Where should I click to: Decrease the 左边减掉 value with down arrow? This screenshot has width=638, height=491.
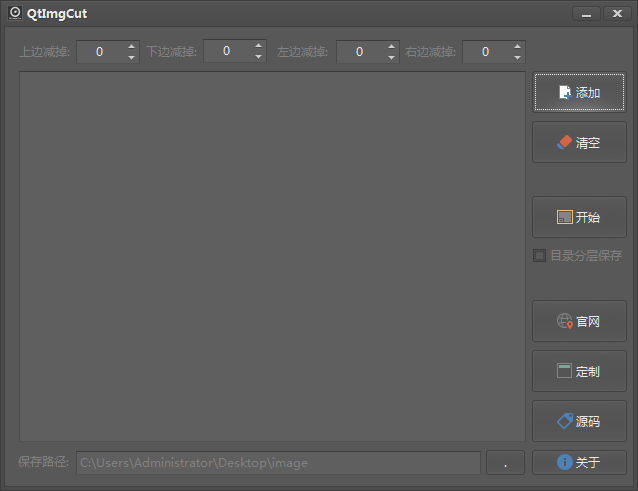click(391, 57)
